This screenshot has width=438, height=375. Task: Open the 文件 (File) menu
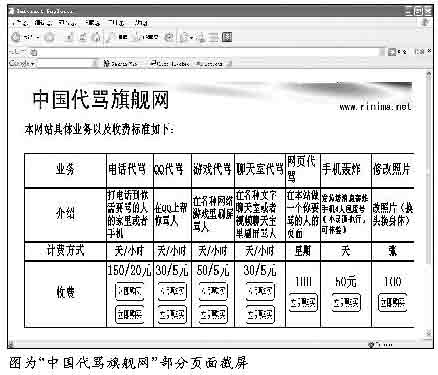pyautogui.click(x=21, y=23)
